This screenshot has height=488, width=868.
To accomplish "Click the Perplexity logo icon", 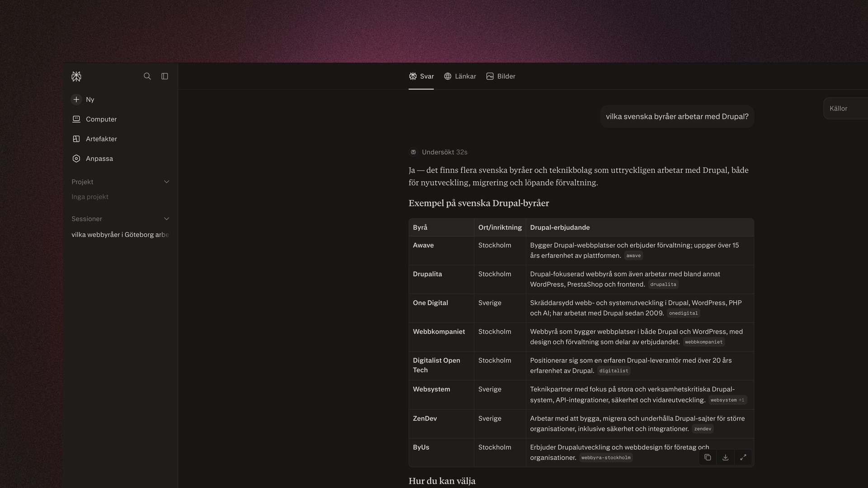I will pyautogui.click(x=76, y=76).
